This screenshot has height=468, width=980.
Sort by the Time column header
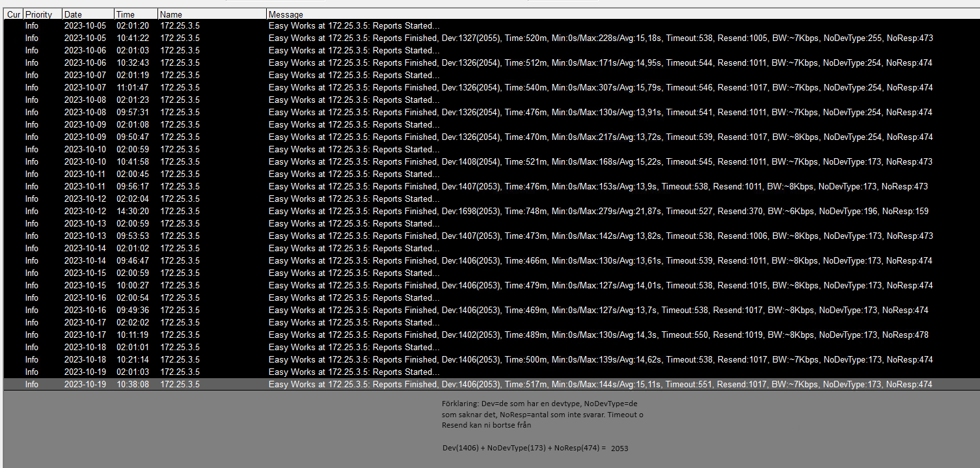[x=136, y=14]
